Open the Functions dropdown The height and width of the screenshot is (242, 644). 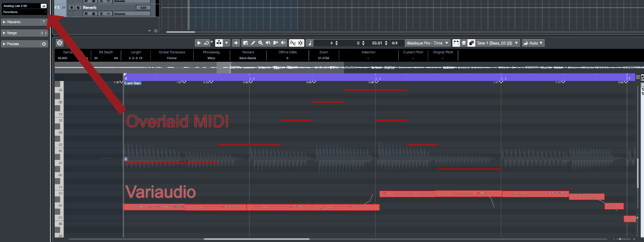(24, 11)
